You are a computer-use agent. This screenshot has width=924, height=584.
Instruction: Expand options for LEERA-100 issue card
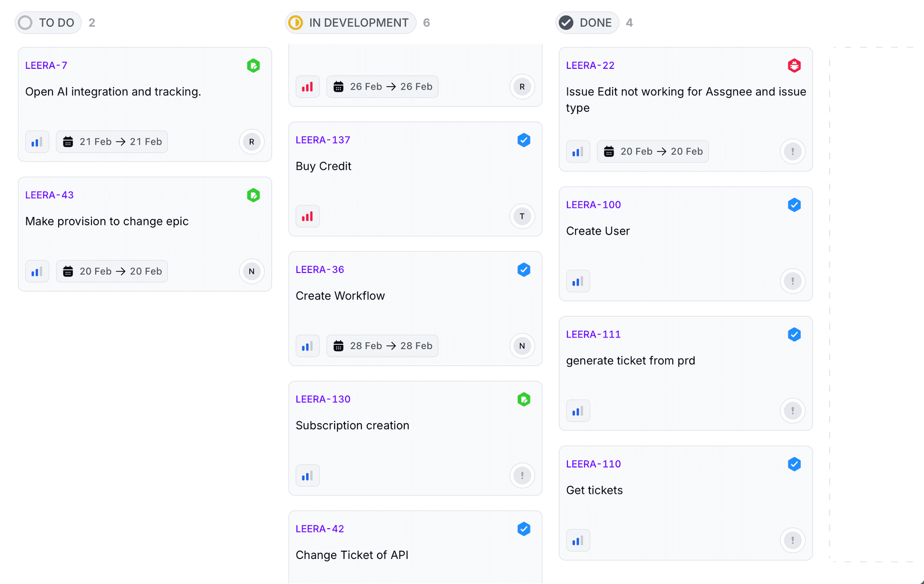click(793, 281)
